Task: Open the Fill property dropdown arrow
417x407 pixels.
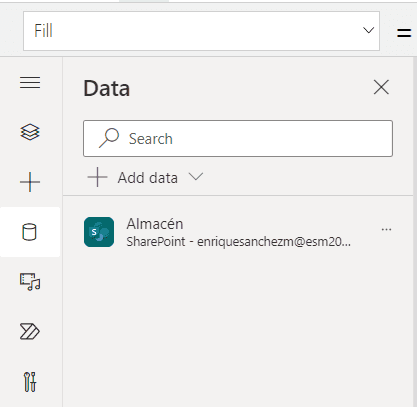Action: tap(368, 31)
